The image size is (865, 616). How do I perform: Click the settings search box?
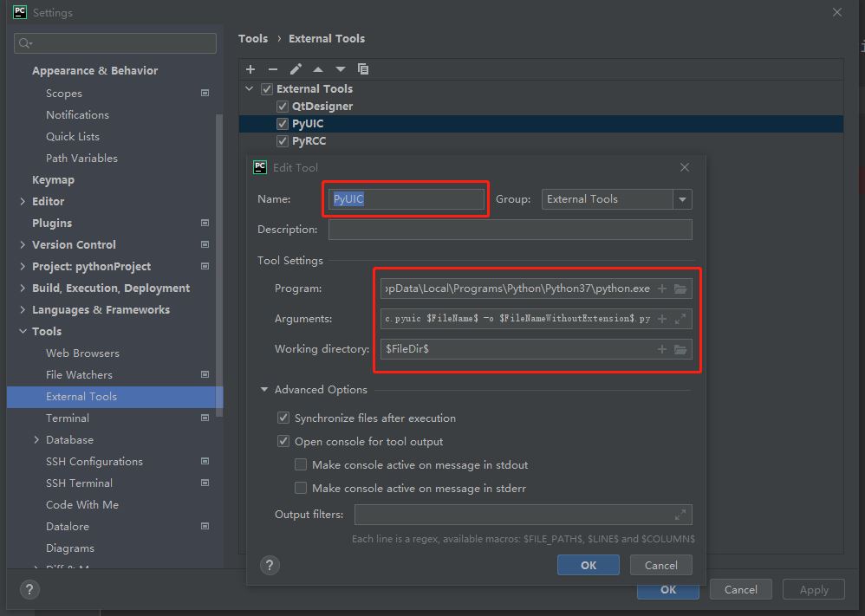click(x=115, y=43)
